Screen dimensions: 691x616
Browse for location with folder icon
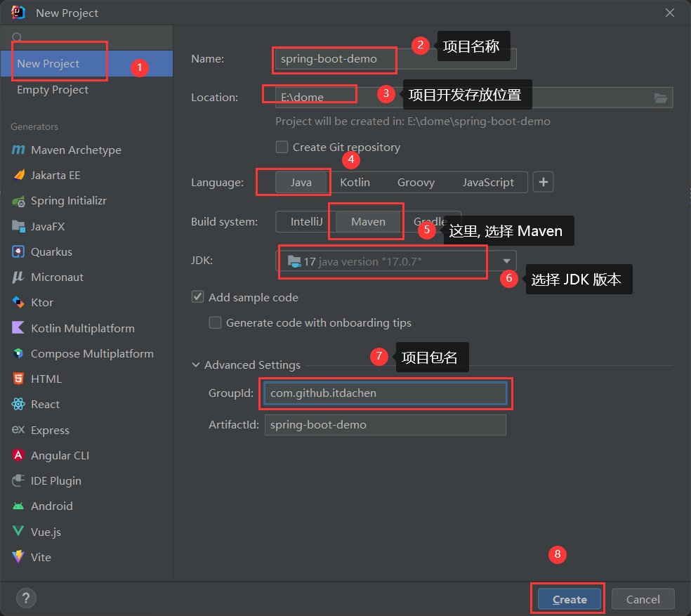[x=660, y=98]
